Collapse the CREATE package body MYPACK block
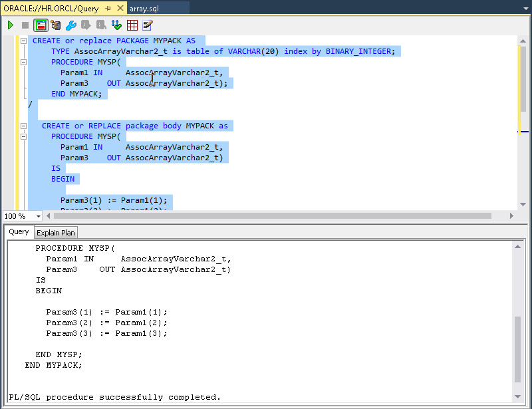This screenshot has height=409, width=532. pos(23,126)
